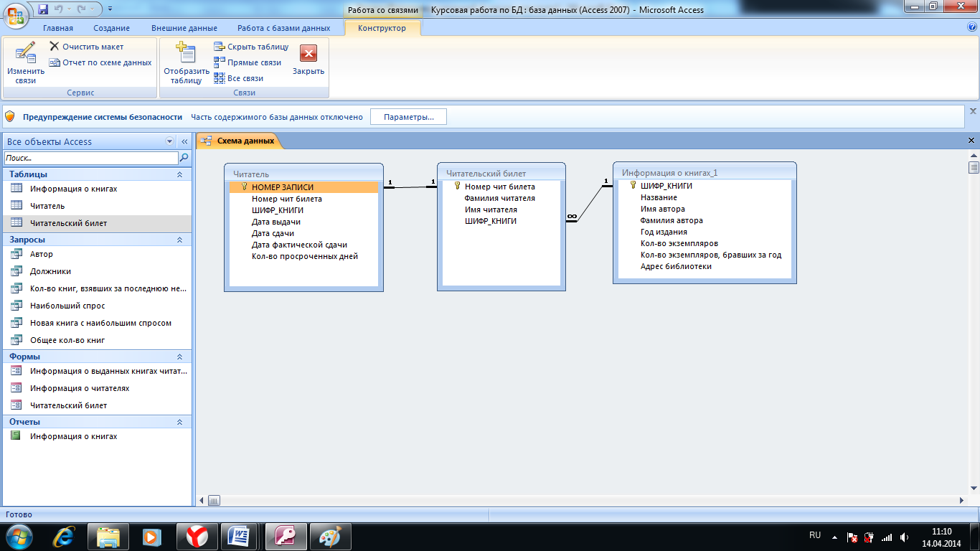Collapse the Отчеты group
Viewport: 980px width, 551px height.
(x=179, y=422)
